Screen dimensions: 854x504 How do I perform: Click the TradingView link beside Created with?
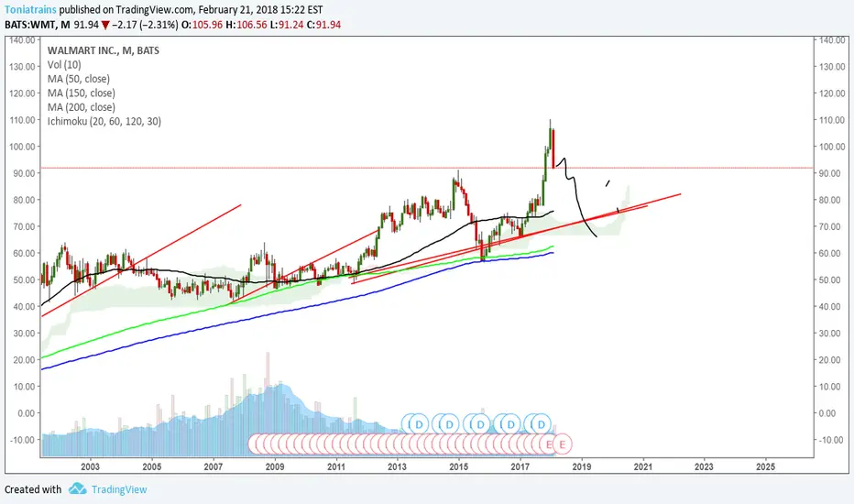tap(119, 489)
